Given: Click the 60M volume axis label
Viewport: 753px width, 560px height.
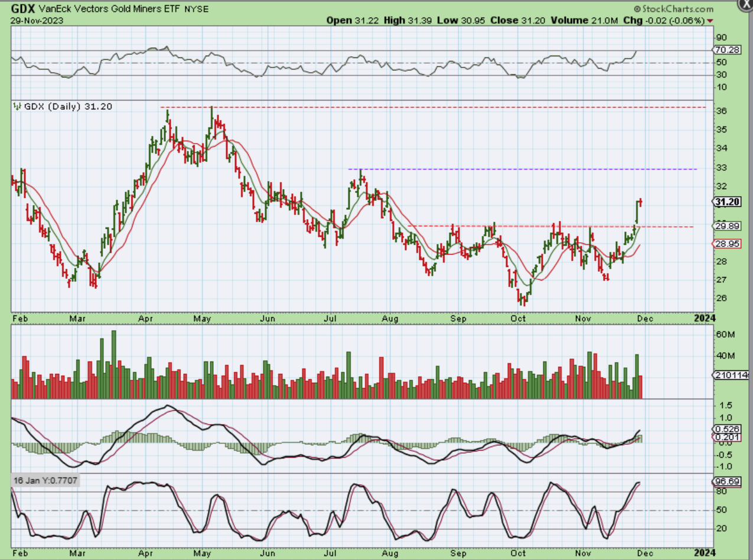Looking at the screenshot, I should click(x=726, y=334).
